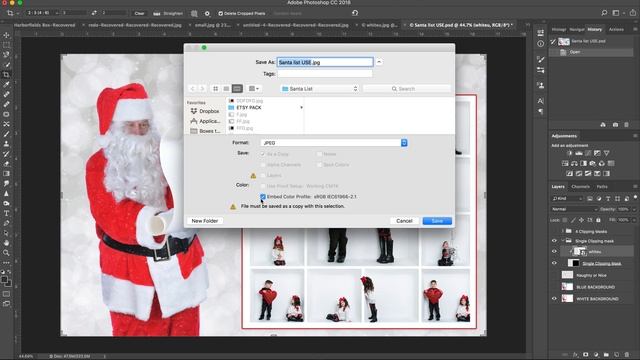Select the Clone Stamp tool
Screen dimensions: 640x360
point(6,144)
